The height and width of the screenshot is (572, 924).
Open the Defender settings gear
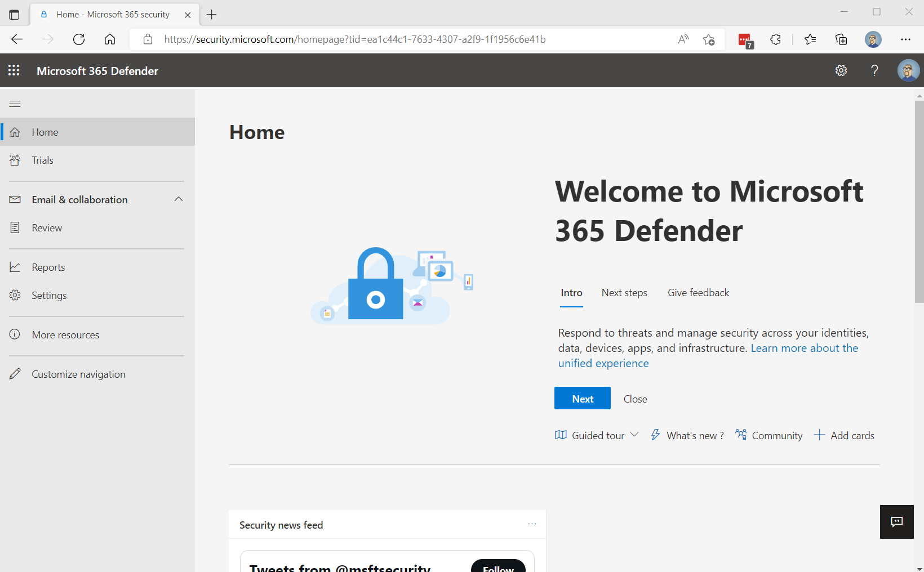841,70
